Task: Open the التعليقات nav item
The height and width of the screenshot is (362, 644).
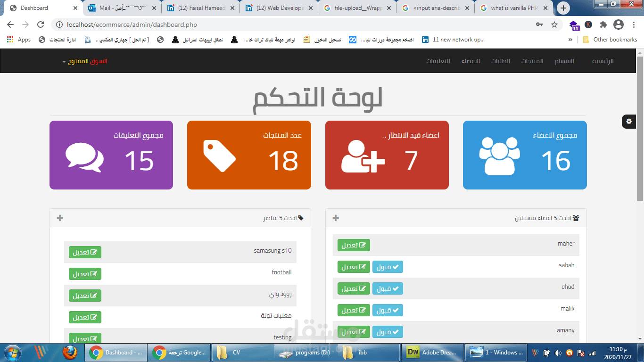Action: tap(438, 61)
